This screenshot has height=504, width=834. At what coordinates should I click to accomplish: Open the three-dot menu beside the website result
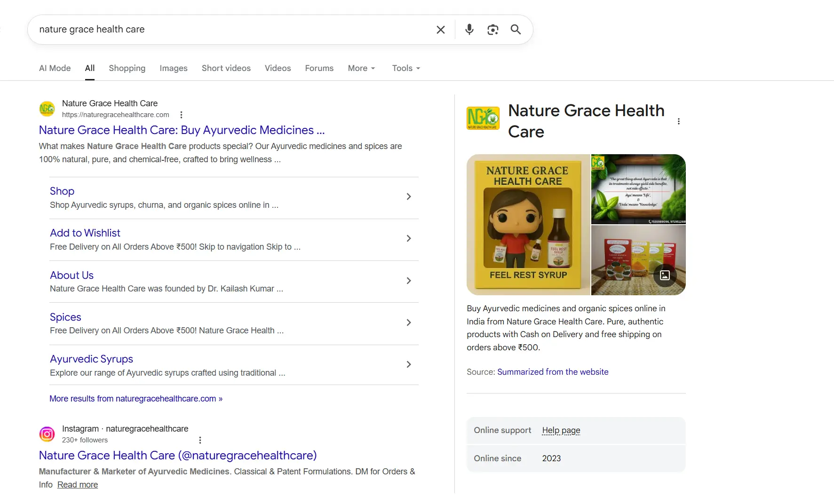point(181,114)
